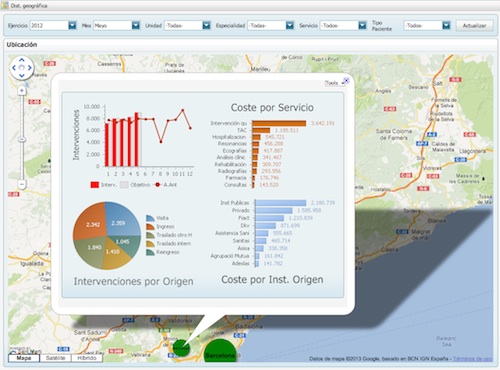Toggle the Objetivo legend grey swatch

pos(124,185)
